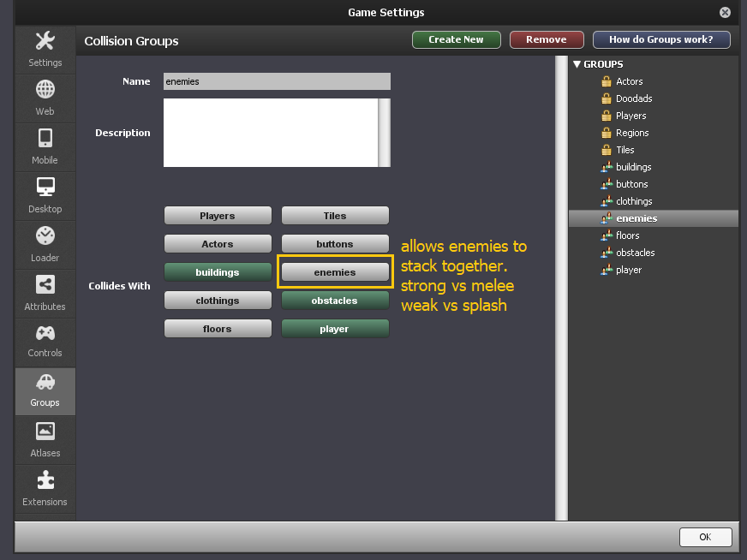747x560 pixels.
Task: Click the group icon beside enemies in list
Action: 607,218
